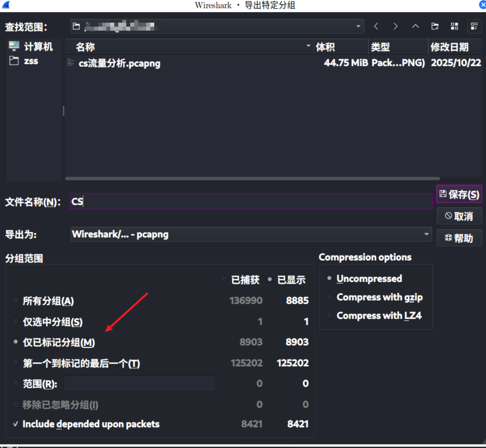Image resolution: width=486 pixels, height=448 pixels.
Task: Choose 第一个到标记的最后一个(T) option
Action: pos(15,363)
